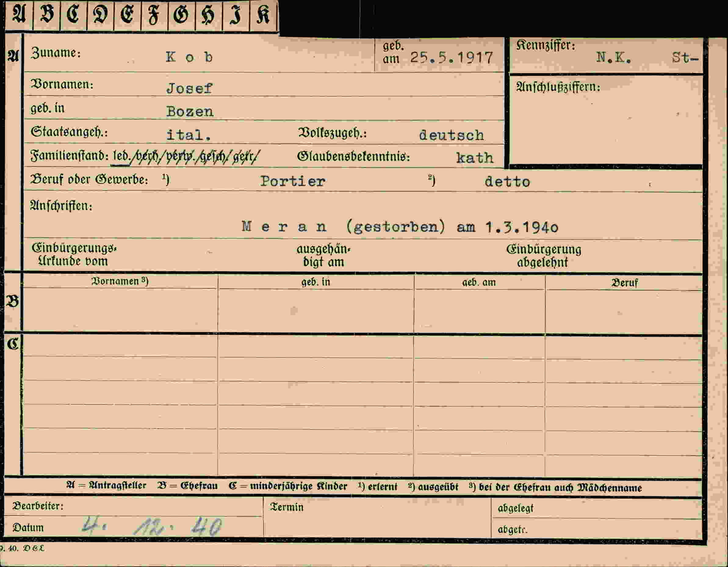Click the Fraktur letter G index tab
The height and width of the screenshot is (567, 728).
(x=181, y=15)
